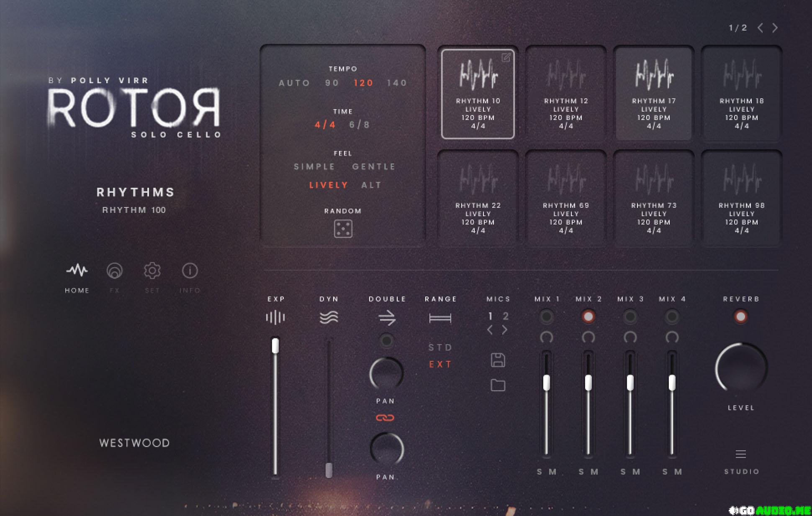This screenshot has height=516, width=812.
Task: Select the GENTLE feel
Action: pos(374,166)
